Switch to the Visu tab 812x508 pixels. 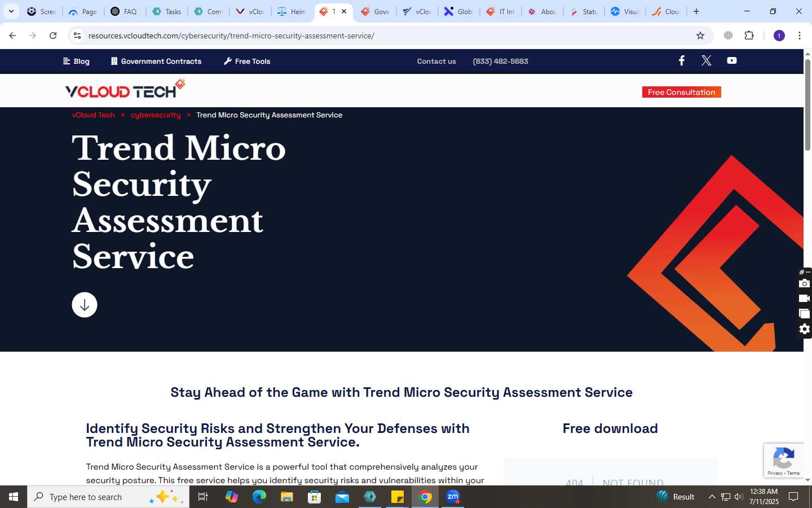(x=625, y=11)
